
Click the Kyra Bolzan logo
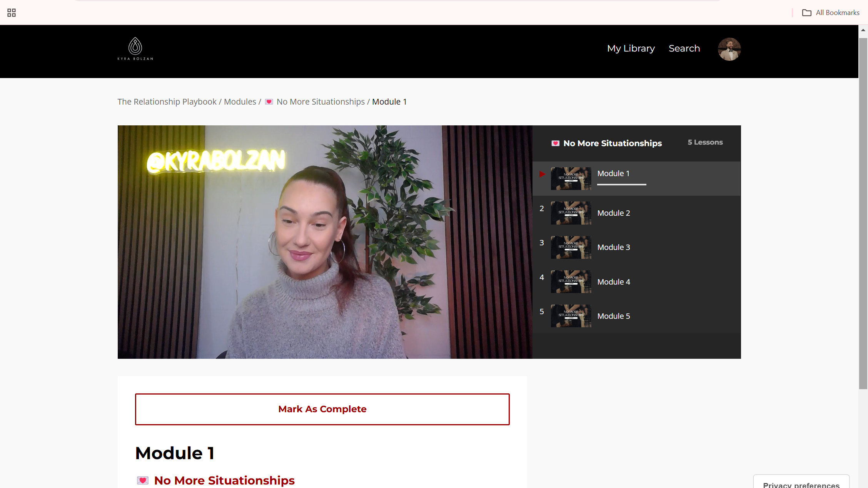tap(135, 49)
